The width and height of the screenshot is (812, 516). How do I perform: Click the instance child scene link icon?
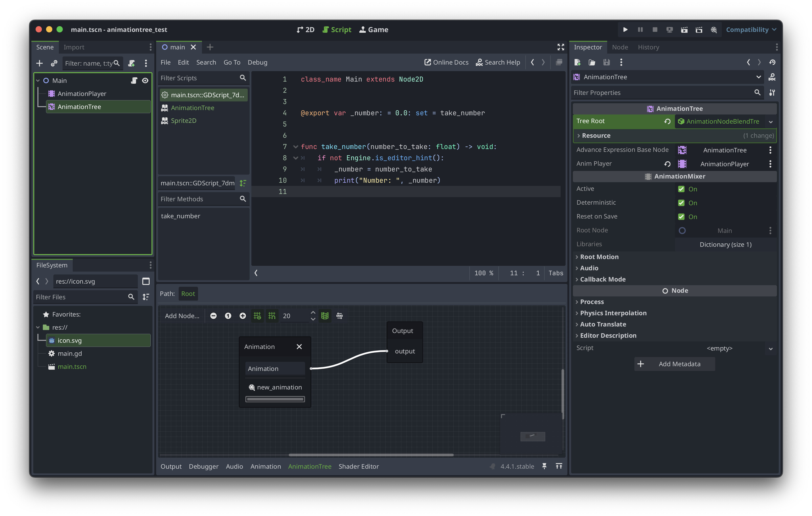pyautogui.click(x=54, y=63)
